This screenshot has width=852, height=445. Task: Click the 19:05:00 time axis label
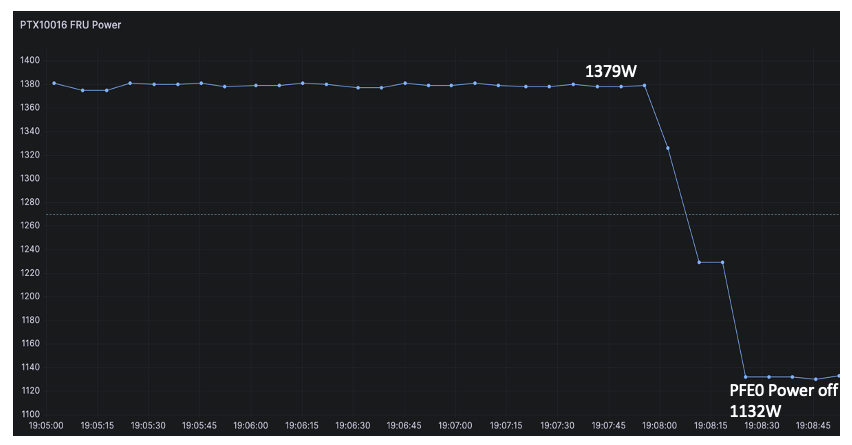46,425
